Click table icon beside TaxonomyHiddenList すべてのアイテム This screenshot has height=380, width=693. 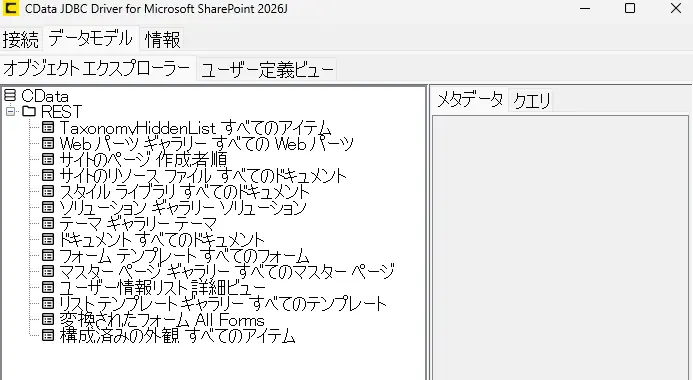pos(48,128)
